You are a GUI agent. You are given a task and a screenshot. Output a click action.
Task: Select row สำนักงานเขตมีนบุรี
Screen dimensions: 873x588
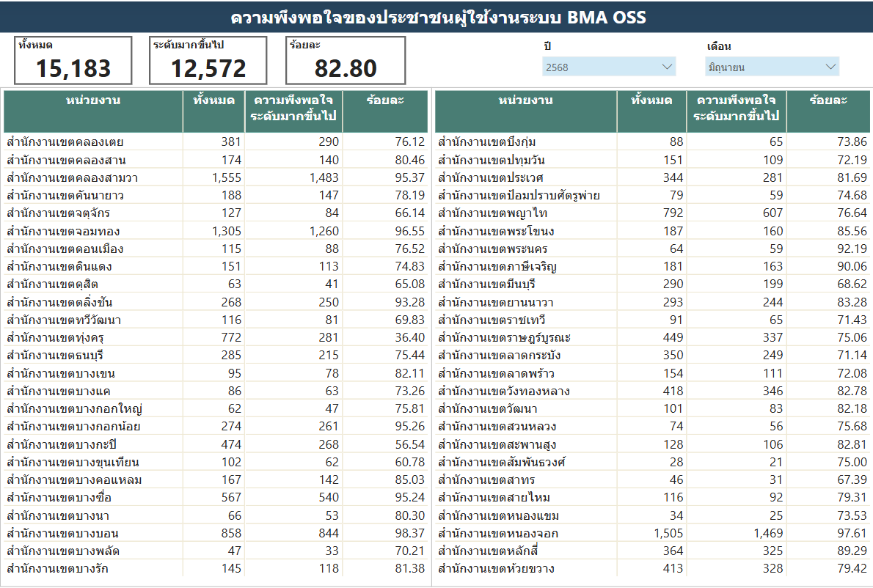652,284
